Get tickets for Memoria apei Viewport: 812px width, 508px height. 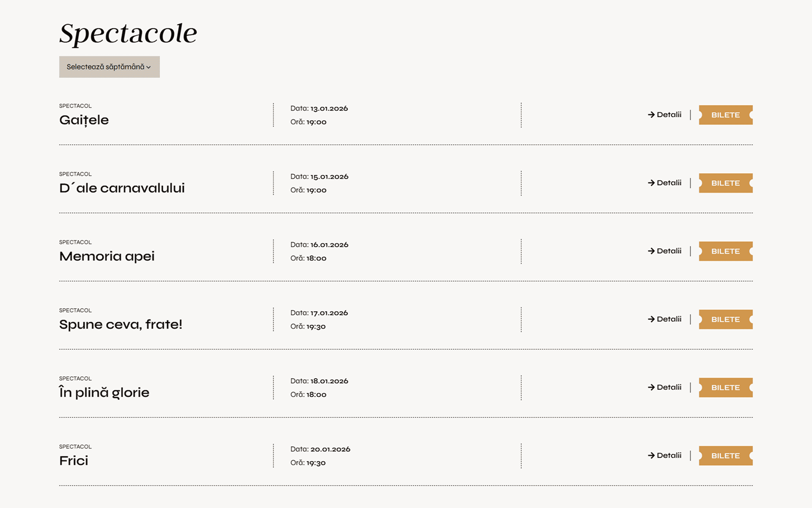tap(725, 251)
